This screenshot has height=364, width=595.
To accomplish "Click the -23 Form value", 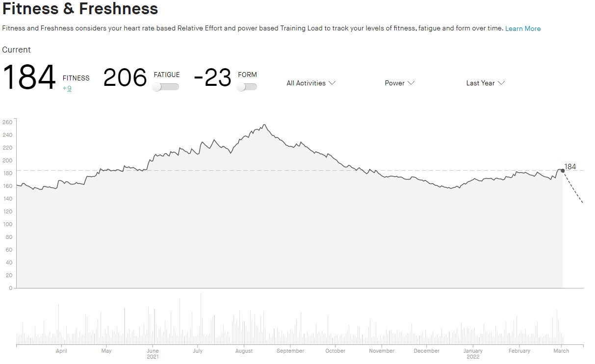I will coord(212,78).
